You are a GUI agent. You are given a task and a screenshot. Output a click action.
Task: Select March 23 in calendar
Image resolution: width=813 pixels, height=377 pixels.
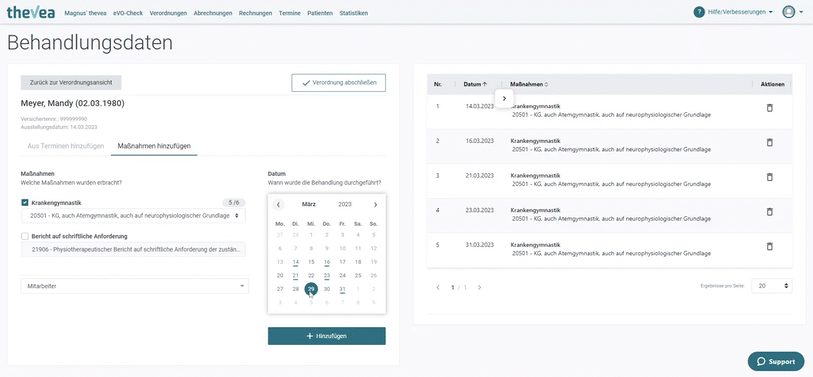point(327,275)
